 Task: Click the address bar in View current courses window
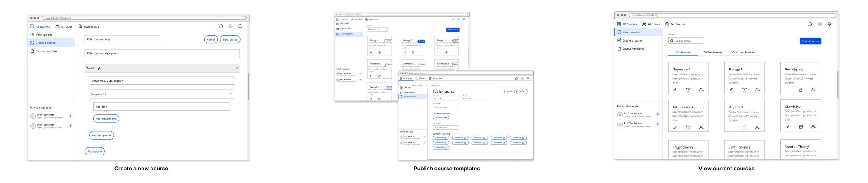(x=732, y=15)
